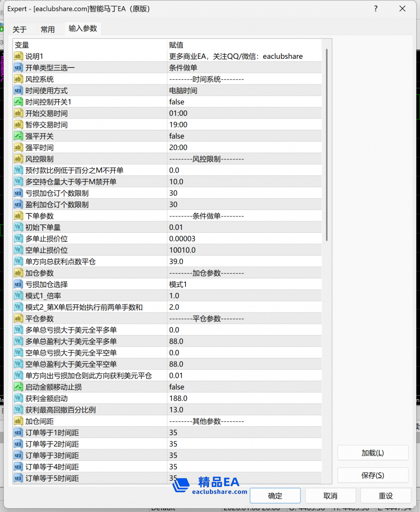Click the 重设 button

[x=386, y=495]
